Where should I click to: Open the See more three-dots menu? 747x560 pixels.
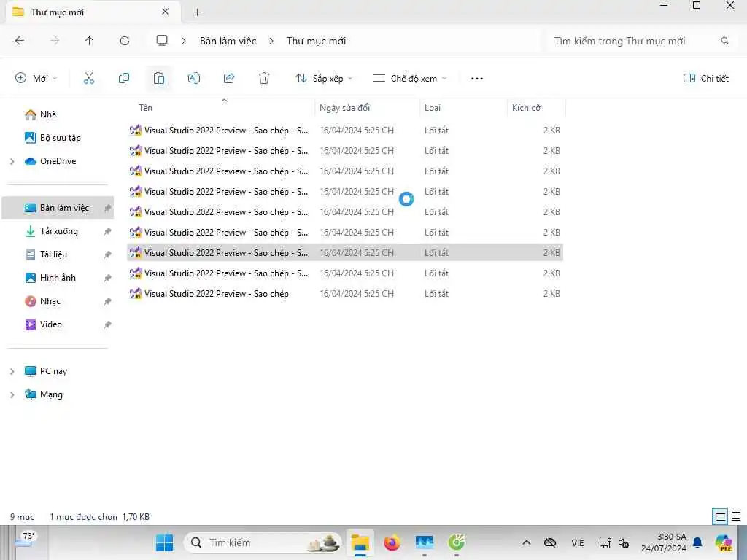click(x=477, y=79)
